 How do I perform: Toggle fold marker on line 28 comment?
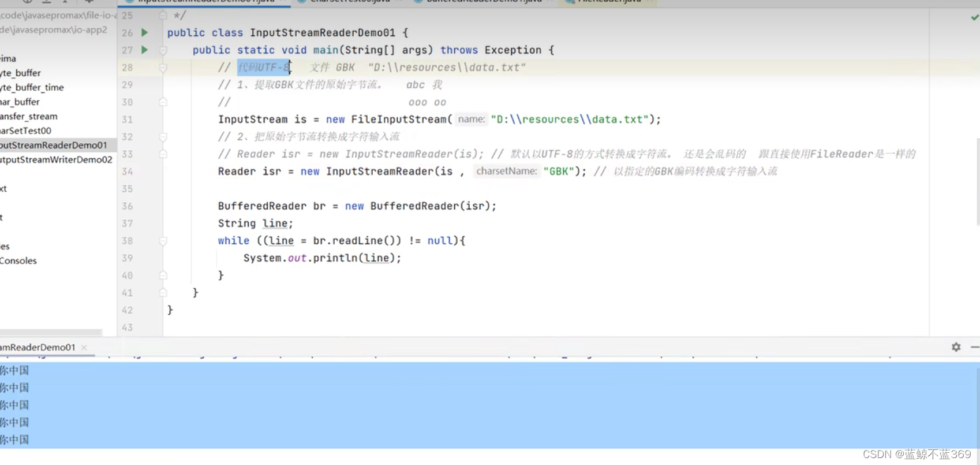pyautogui.click(x=163, y=68)
